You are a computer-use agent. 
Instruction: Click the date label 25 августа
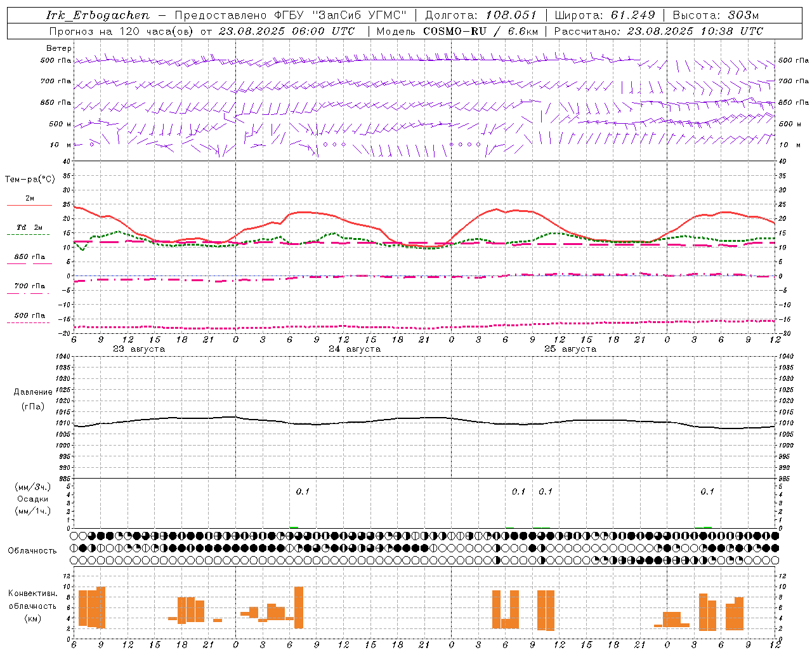570,349
